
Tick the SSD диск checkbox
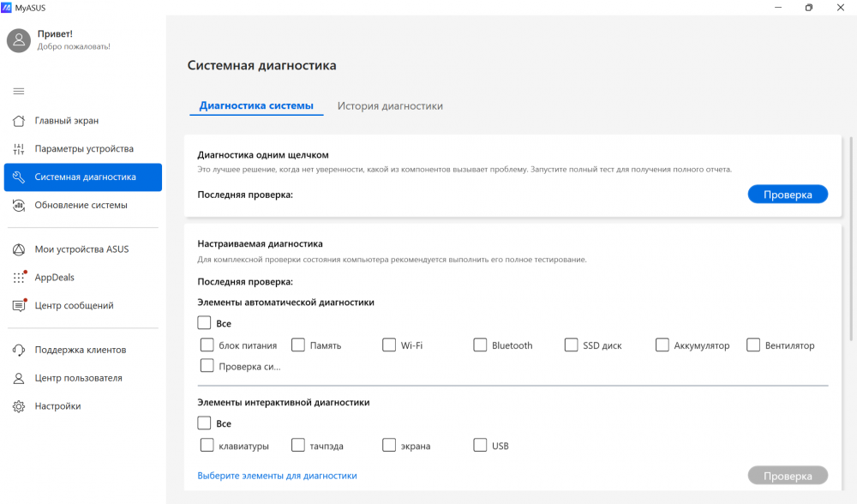(572, 345)
